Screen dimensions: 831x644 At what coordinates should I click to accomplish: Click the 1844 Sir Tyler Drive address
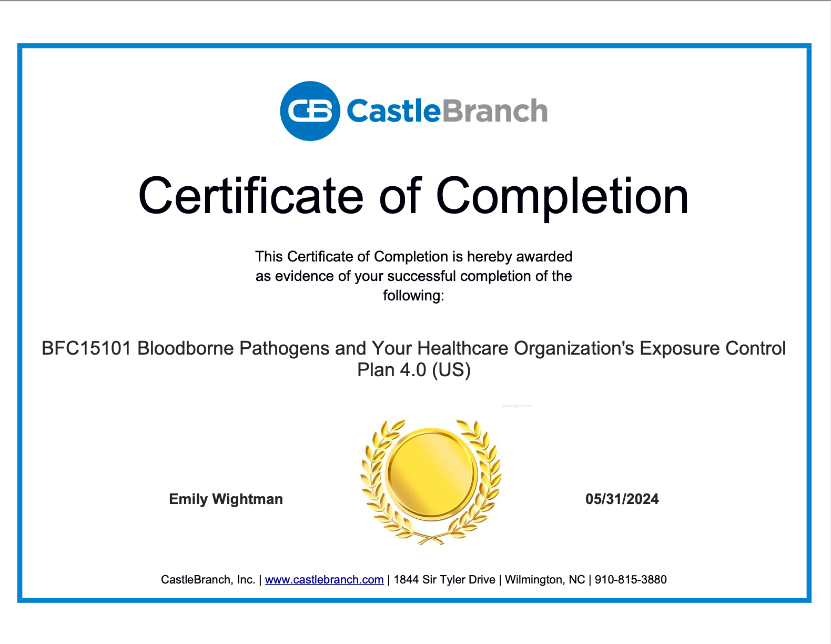pyautogui.click(x=444, y=579)
